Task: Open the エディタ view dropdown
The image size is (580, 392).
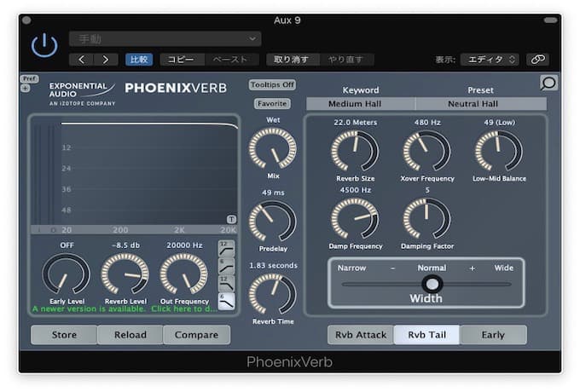Action: pos(490,60)
